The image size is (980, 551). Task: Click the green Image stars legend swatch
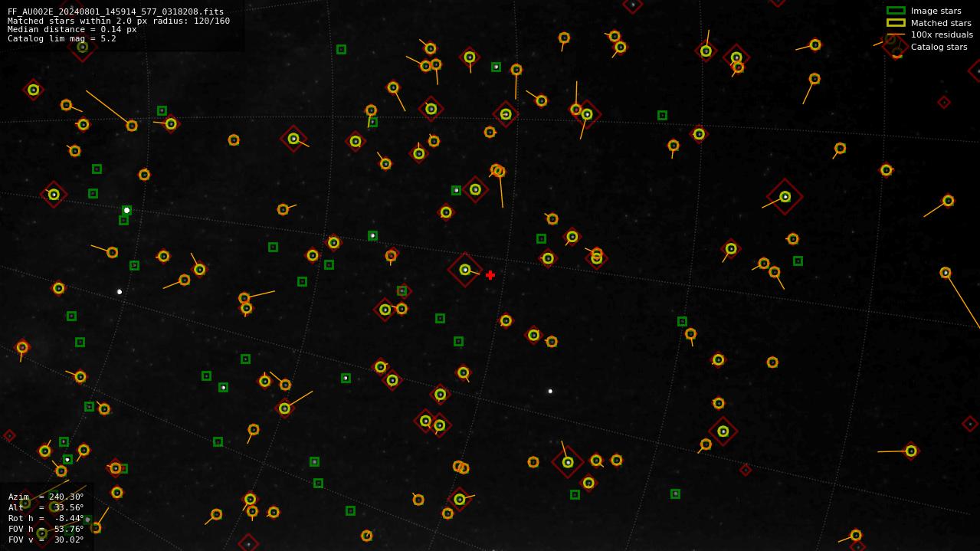click(x=896, y=11)
